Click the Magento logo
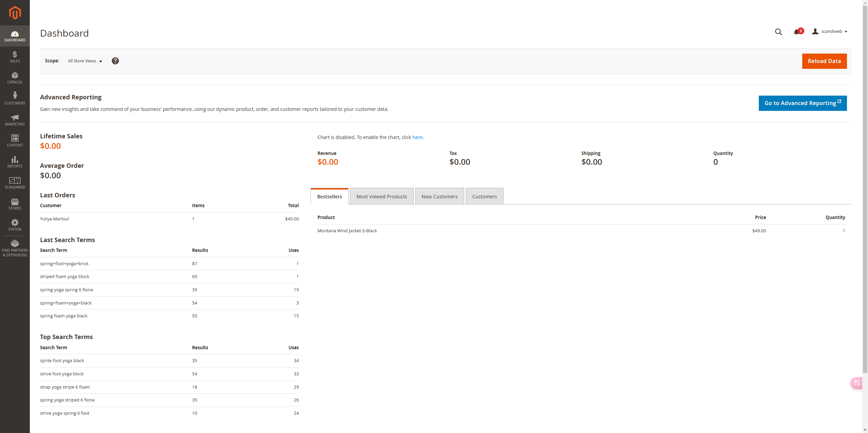Viewport: 868px width, 433px height. (x=15, y=13)
